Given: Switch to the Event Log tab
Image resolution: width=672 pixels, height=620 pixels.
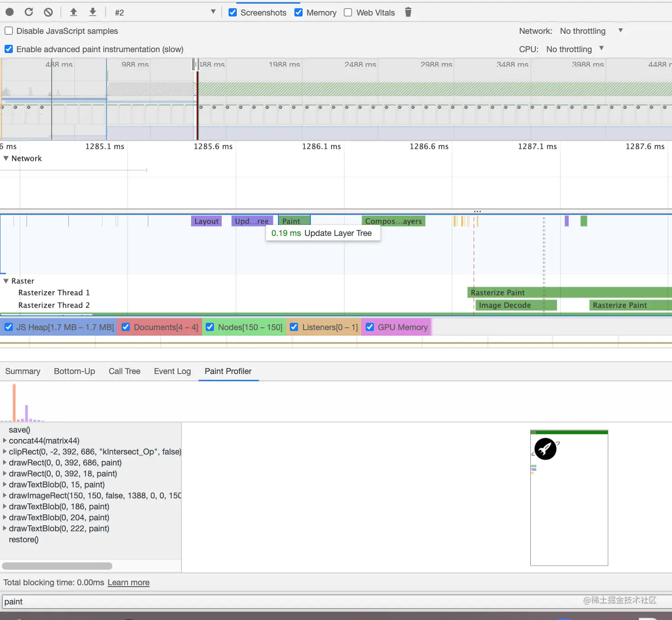Looking at the screenshot, I should [172, 371].
